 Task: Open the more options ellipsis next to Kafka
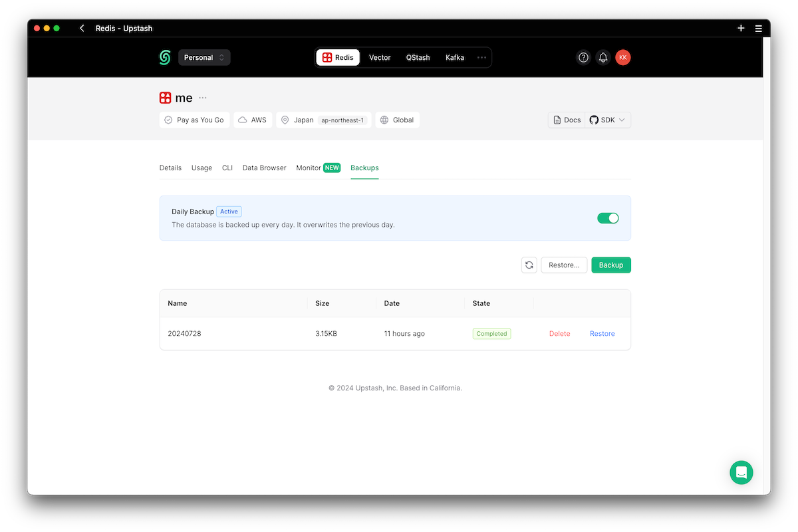tap(481, 57)
